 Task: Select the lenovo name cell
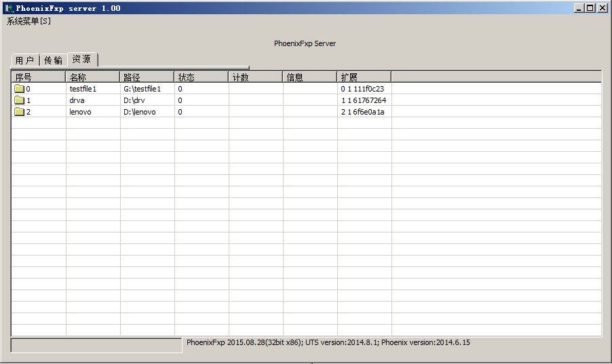point(80,112)
